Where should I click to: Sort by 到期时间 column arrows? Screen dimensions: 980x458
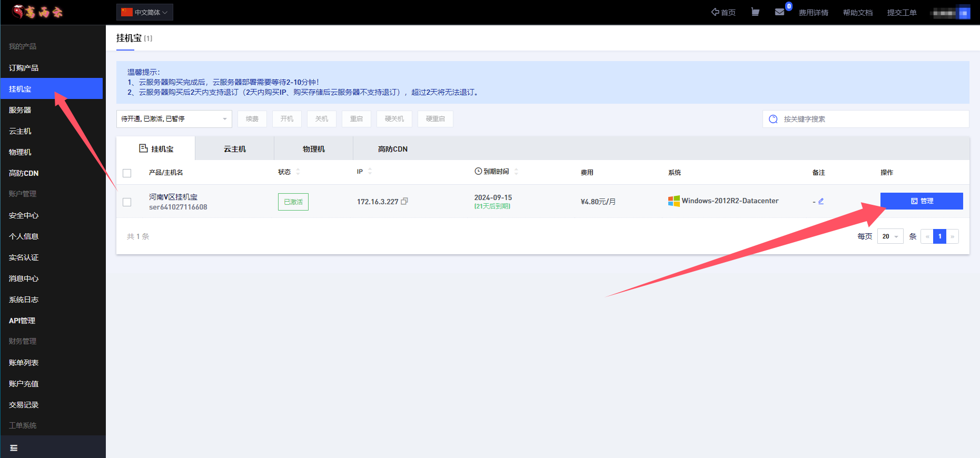click(x=516, y=171)
